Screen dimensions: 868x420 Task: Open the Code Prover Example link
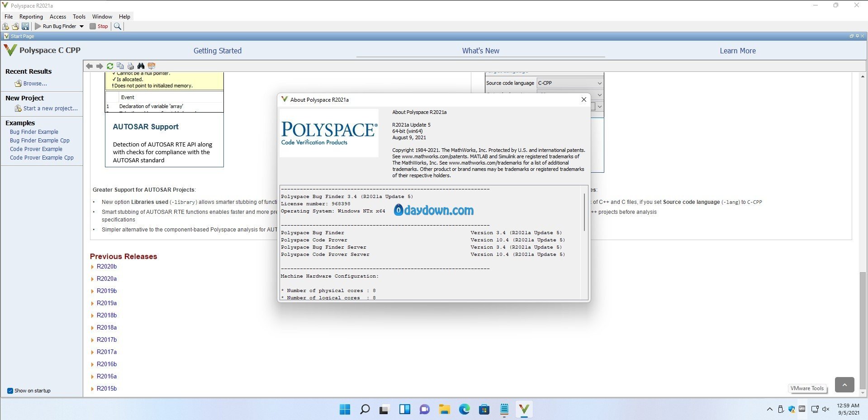36,149
